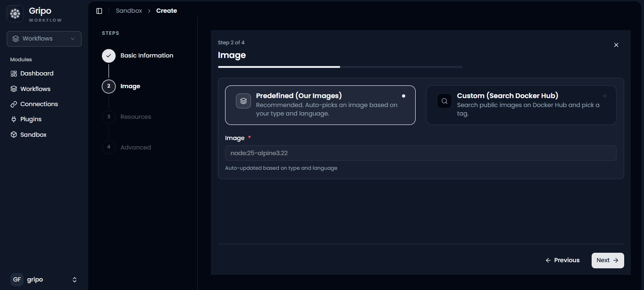Open Plugins module
644x290 pixels.
[x=31, y=119]
